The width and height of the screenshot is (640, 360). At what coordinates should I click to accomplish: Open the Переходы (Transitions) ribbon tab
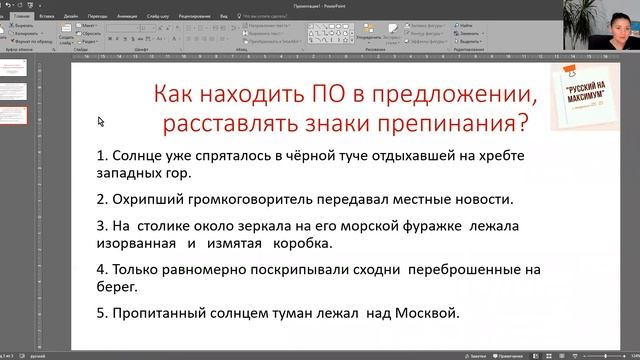98,16
